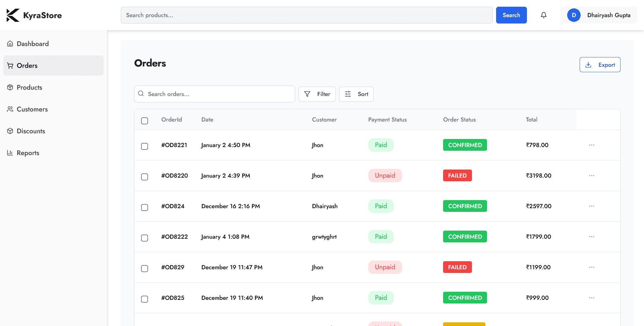Click the user avatar D circle
The width and height of the screenshot is (644, 326).
(x=574, y=15)
